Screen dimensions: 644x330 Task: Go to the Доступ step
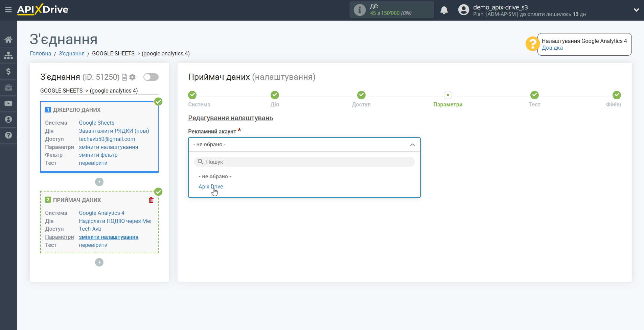[361, 95]
